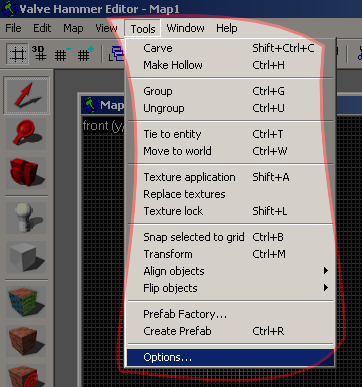Open the Map menu
Image resolution: width=362 pixels, height=387 pixels.
(73, 28)
